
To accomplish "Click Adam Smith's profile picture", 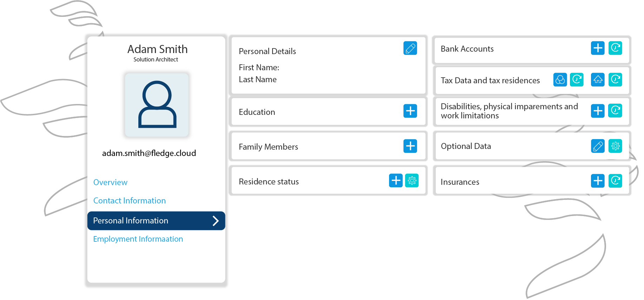I will (x=157, y=105).
